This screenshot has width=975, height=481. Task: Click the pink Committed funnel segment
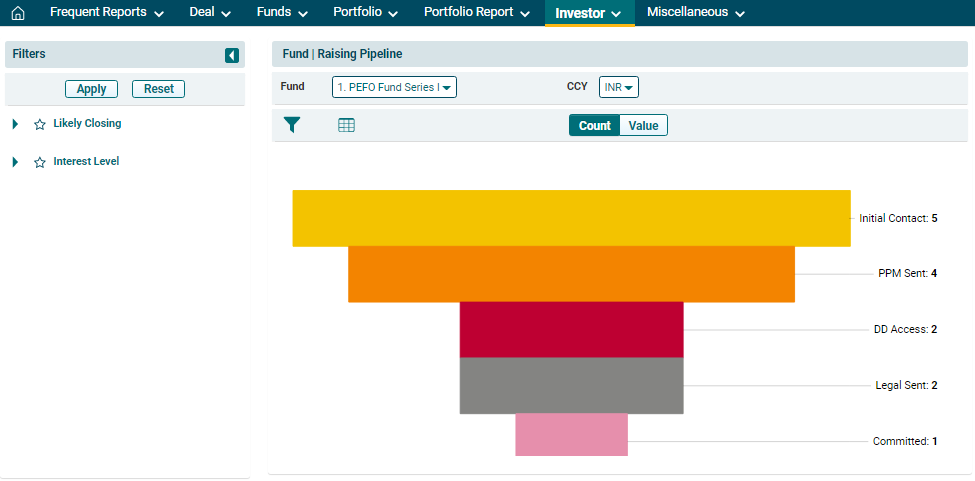(x=571, y=435)
